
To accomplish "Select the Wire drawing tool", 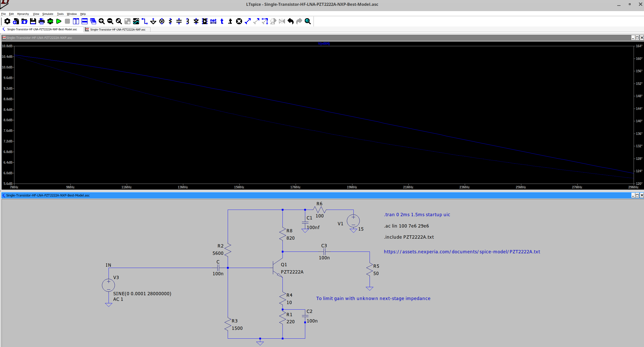I will [144, 21].
